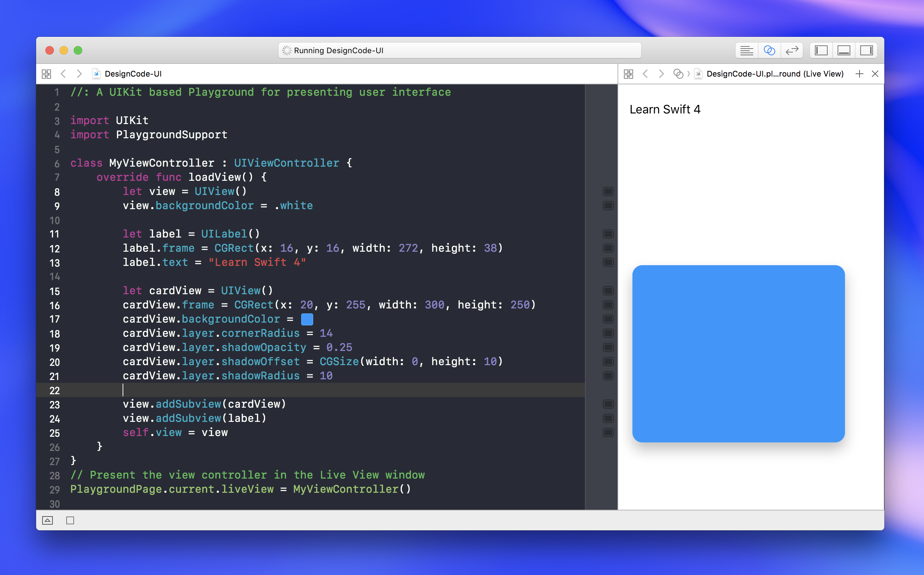Show the quick look result for line 9
This screenshot has height=575, width=924.
coord(608,206)
